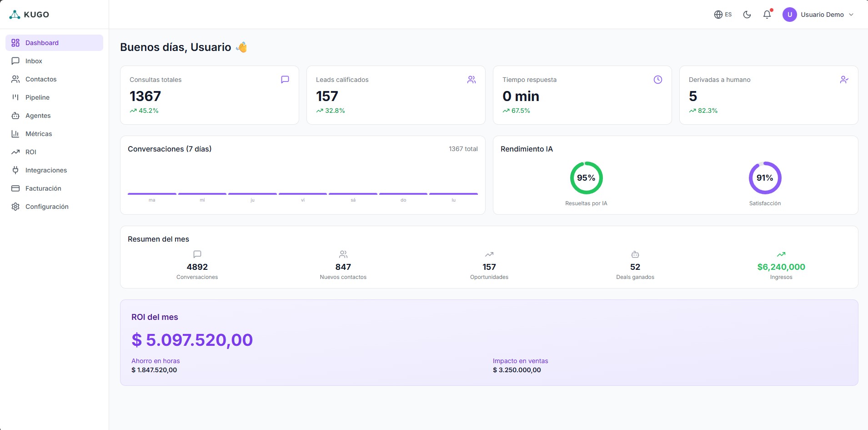
Task: Click the Facturación card icon
Action: pyautogui.click(x=15, y=188)
